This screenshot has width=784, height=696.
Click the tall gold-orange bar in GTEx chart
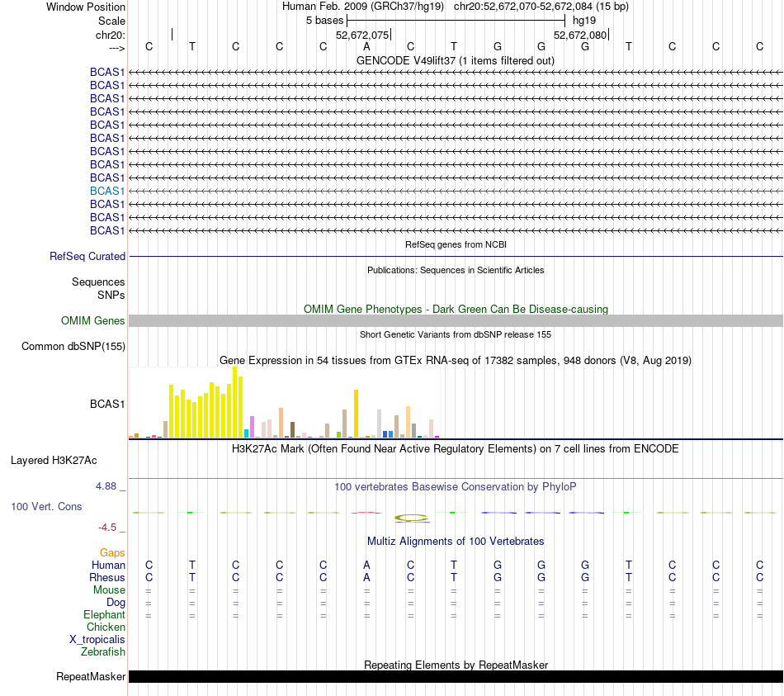(x=356, y=414)
